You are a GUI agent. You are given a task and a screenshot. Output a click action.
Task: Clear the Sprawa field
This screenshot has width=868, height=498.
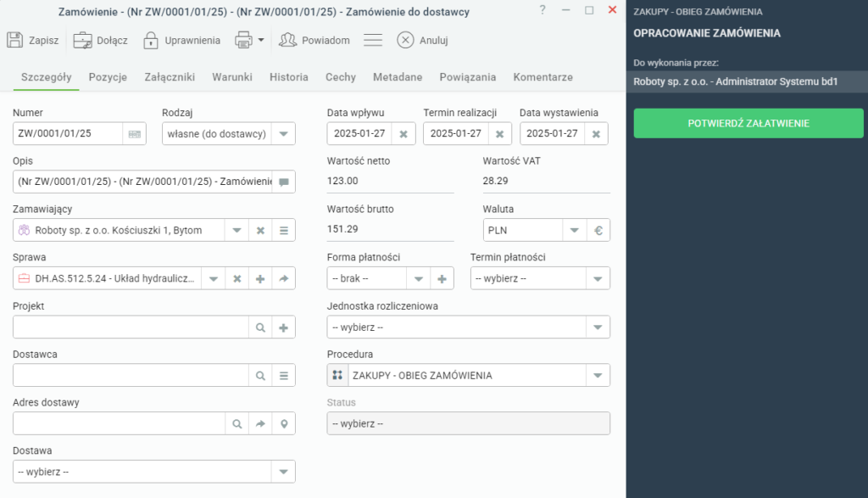237,278
